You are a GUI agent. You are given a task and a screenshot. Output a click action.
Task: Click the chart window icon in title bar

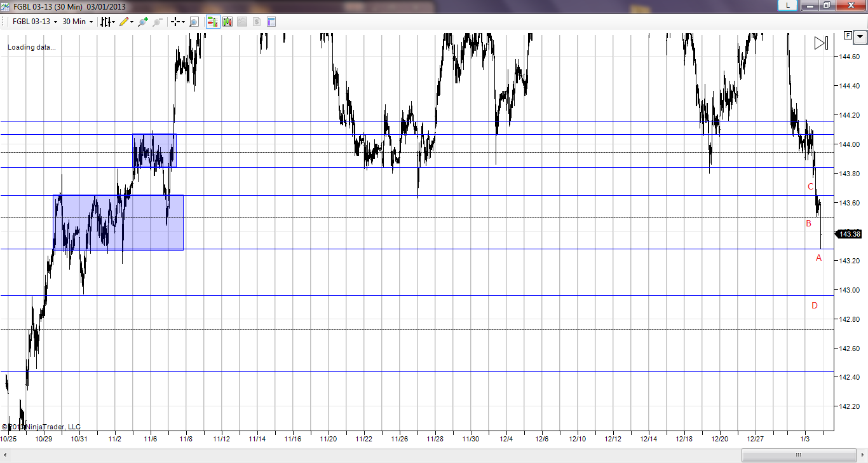6,6
